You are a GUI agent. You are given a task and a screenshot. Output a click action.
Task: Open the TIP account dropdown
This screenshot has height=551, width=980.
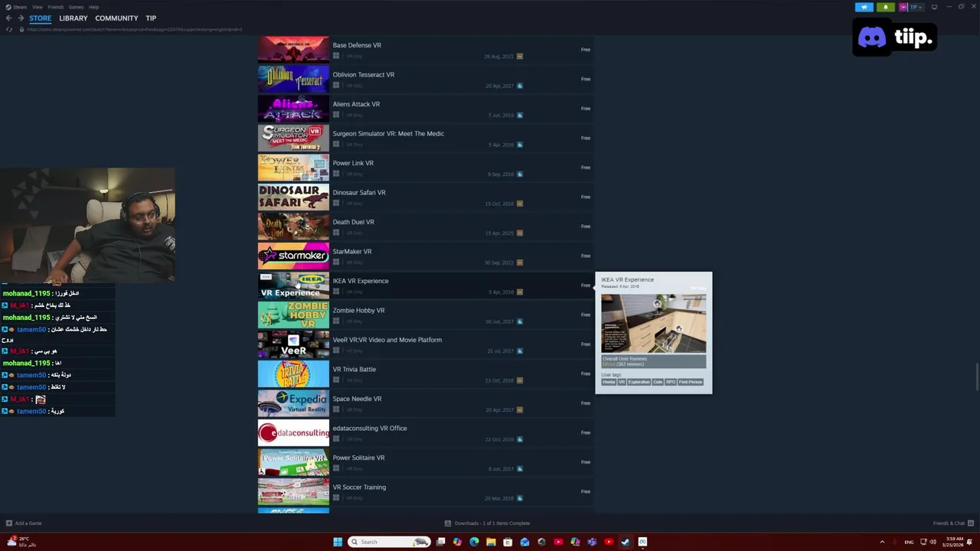click(x=916, y=7)
